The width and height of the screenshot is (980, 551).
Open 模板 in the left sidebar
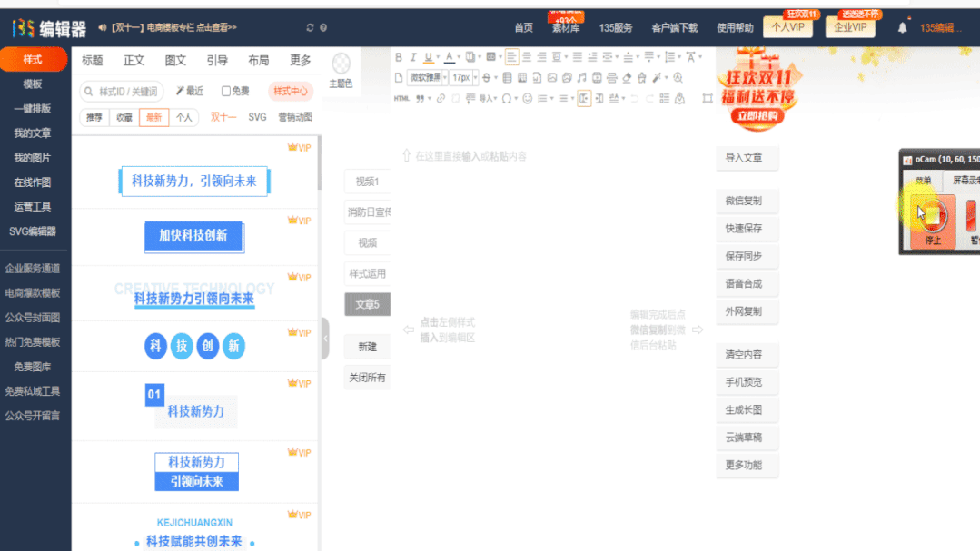[x=33, y=84]
